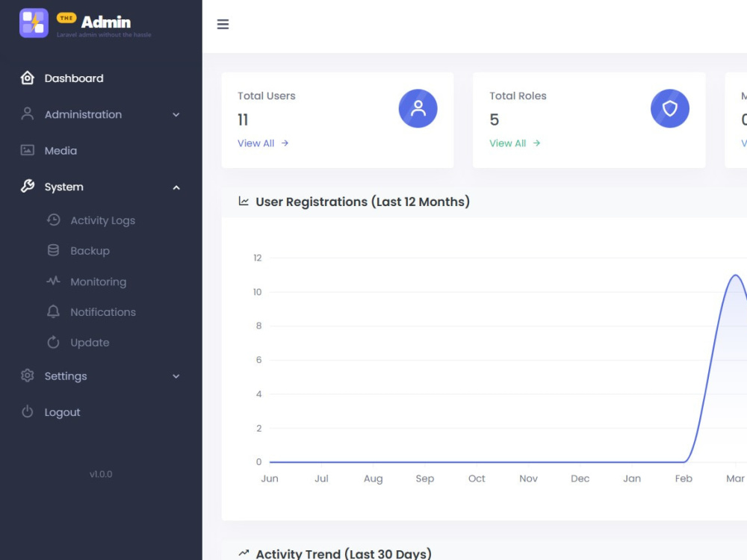Viewport: 747px width, 560px height.
Task: Click the Activity Trend arrow icon
Action: pyautogui.click(x=244, y=553)
